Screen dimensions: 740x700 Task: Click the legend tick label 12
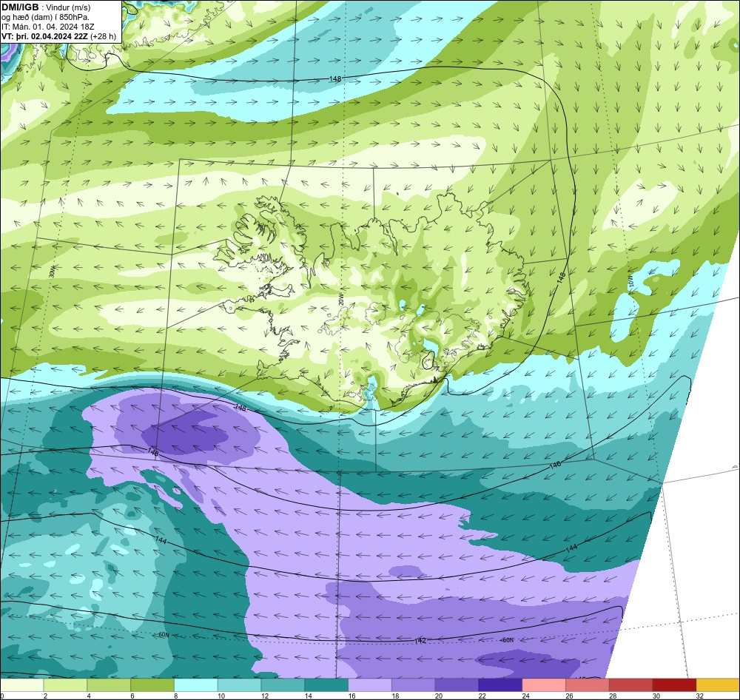[265, 696]
